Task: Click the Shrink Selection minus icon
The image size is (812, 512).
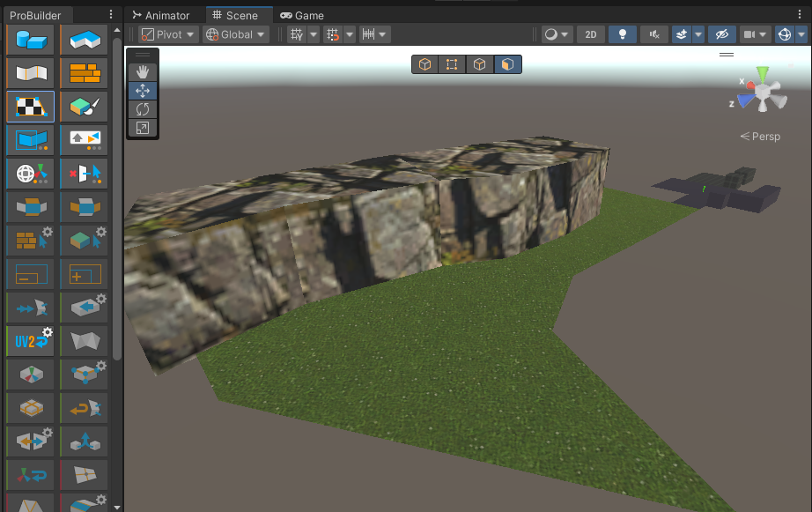Action: coord(31,274)
